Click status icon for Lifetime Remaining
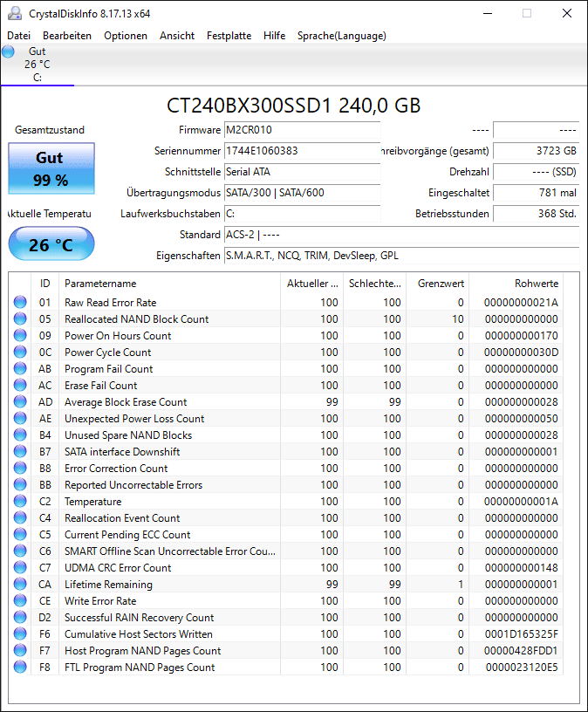Viewport: 588px width, 712px height. pyautogui.click(x=20, y=584)
